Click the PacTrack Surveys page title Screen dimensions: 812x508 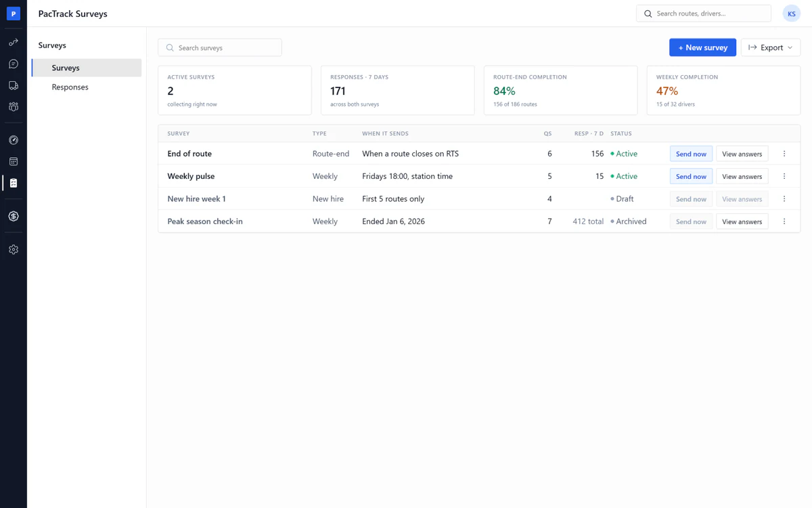(x=72, y=14)
